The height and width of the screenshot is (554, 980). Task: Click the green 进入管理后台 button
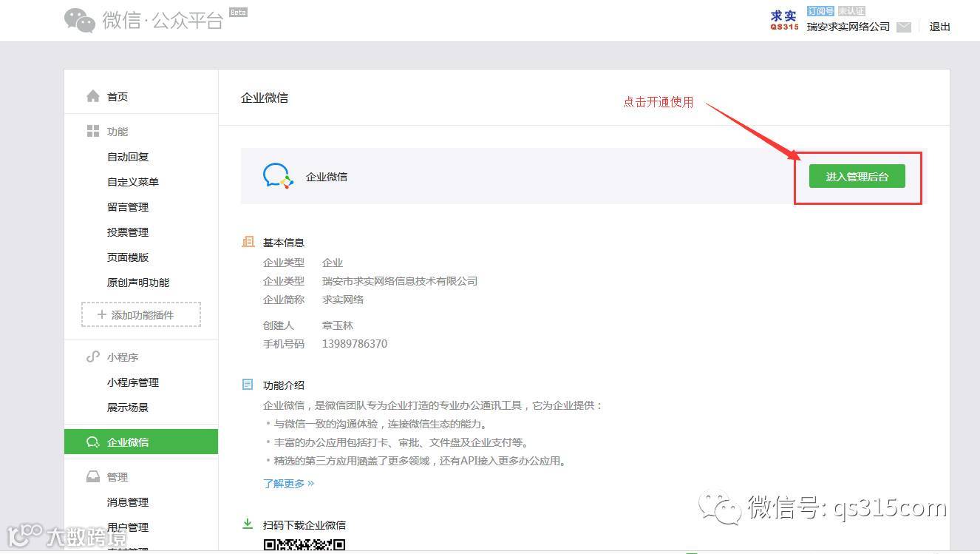(x=857, y=176)
